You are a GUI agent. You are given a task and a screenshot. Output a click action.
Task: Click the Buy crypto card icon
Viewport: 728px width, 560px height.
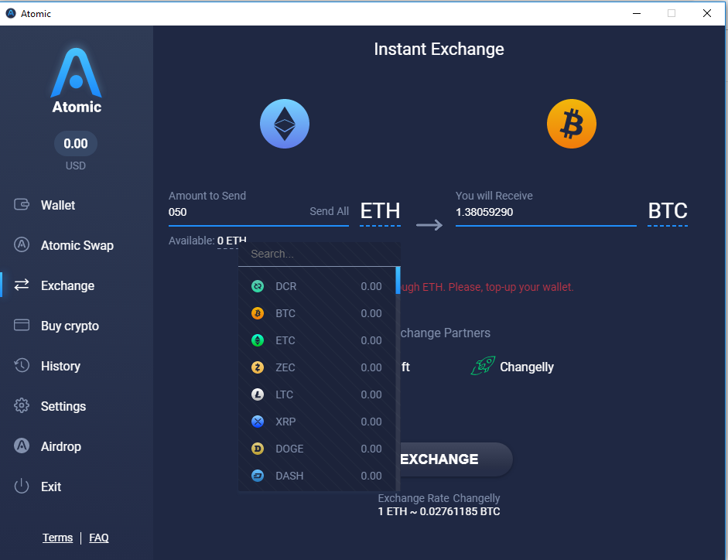pos(22,325)
